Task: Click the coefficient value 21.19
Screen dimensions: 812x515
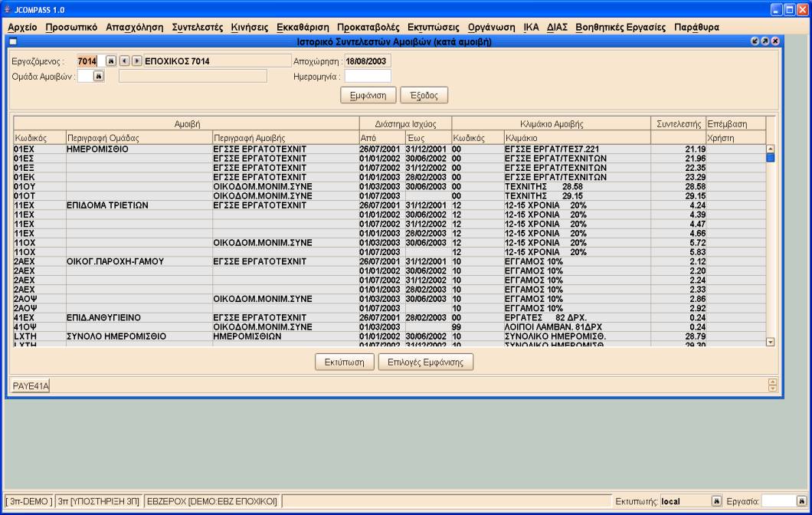Action: (695, 149)
